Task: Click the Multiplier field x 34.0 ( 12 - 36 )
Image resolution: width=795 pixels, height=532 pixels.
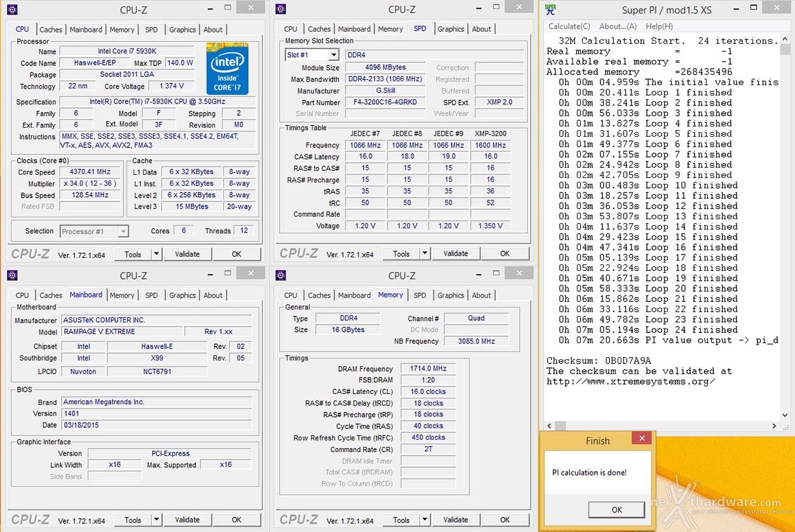Action: pyautogui.click(x=90, y=184)
